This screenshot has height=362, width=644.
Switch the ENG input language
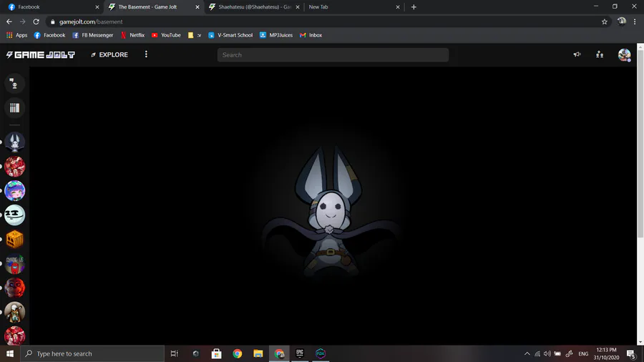583,353
